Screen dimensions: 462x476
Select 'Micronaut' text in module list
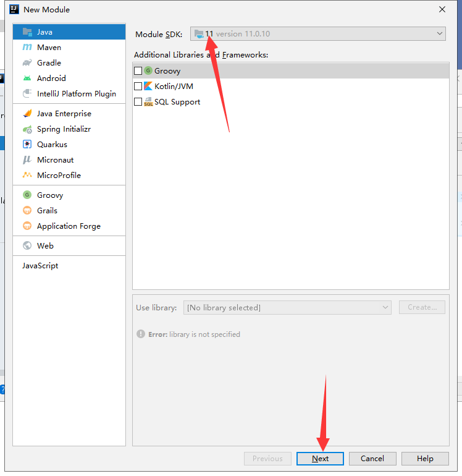(55, 160)
